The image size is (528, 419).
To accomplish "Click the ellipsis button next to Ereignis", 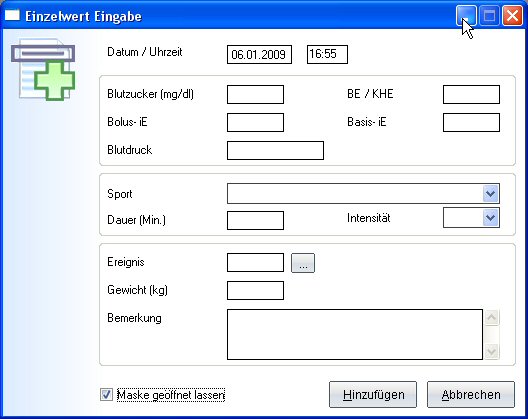I will point(303,263).
